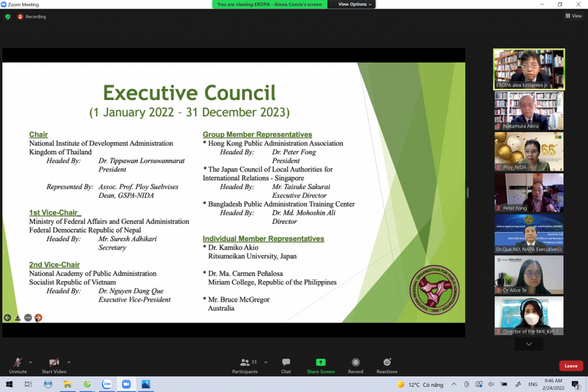Open the Windows notification center

[x=575, y=384]
